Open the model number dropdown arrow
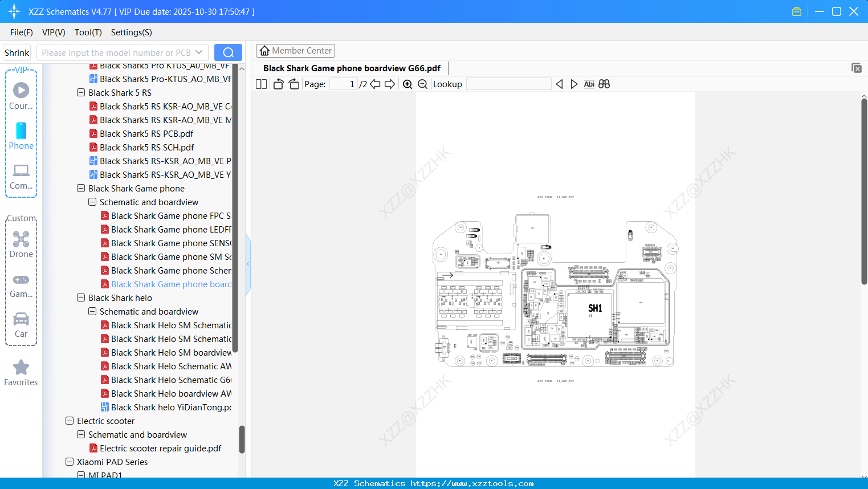Viewport: 868px width, 489px height. pyautogui.click(x=199, y=52)
